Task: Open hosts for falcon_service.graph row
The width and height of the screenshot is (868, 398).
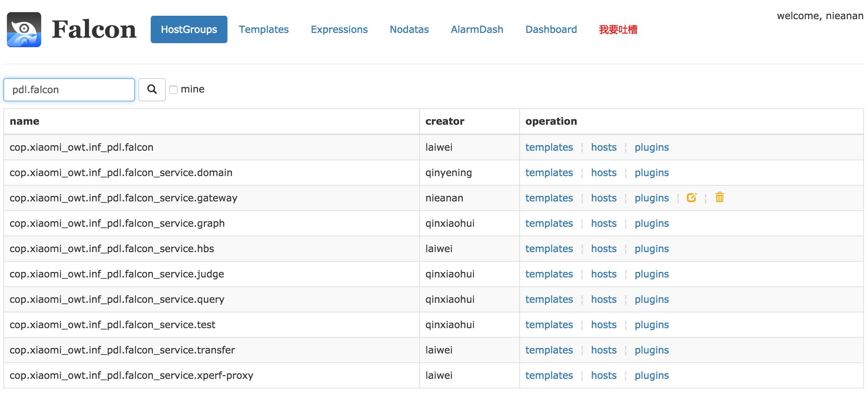Action: click(x=604, y=223)
